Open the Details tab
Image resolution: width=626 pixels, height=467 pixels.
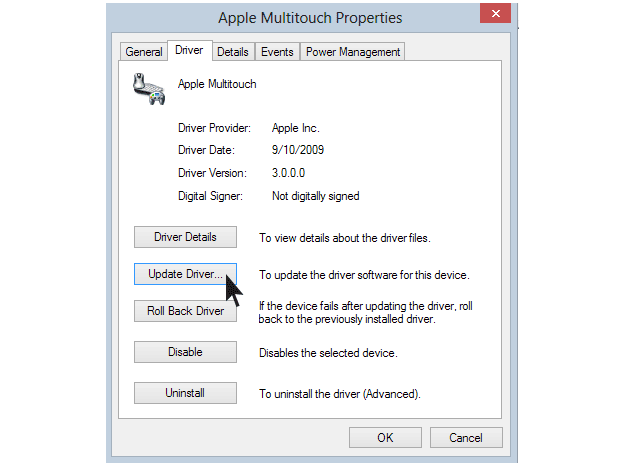coord(233,52)
